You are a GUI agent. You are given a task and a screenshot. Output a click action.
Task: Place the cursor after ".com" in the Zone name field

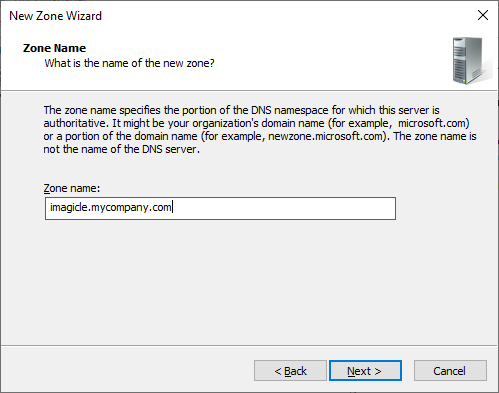coord(172,207)
